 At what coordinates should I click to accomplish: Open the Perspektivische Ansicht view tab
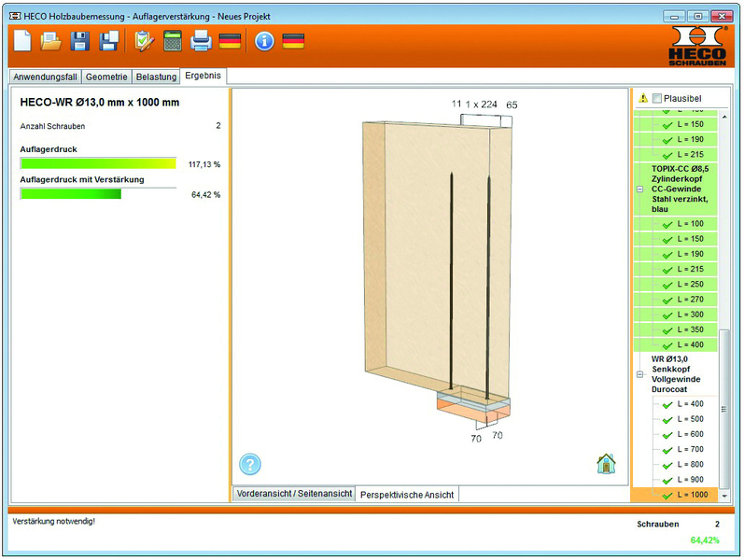[407, 494]
